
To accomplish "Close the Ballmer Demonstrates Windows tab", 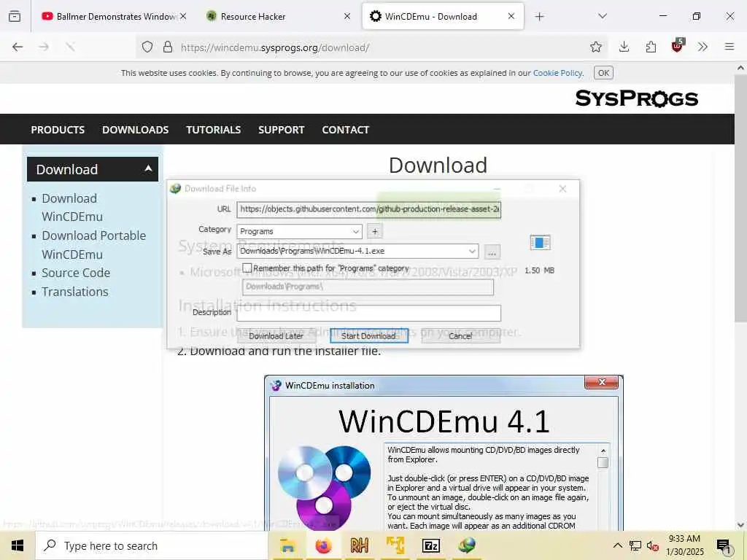I will coord(183,16).
